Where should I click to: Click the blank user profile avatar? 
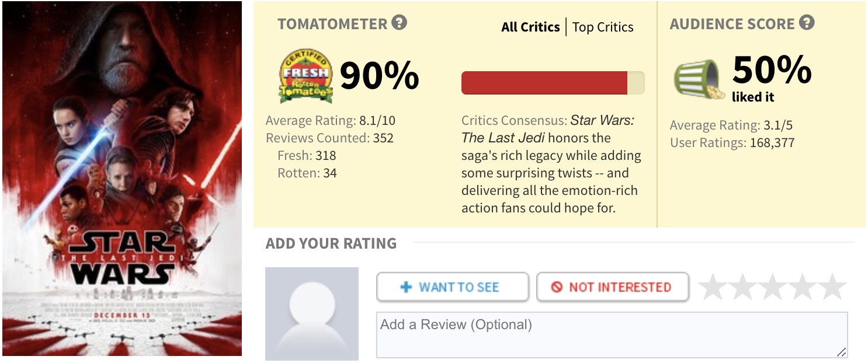coord(311,314)
